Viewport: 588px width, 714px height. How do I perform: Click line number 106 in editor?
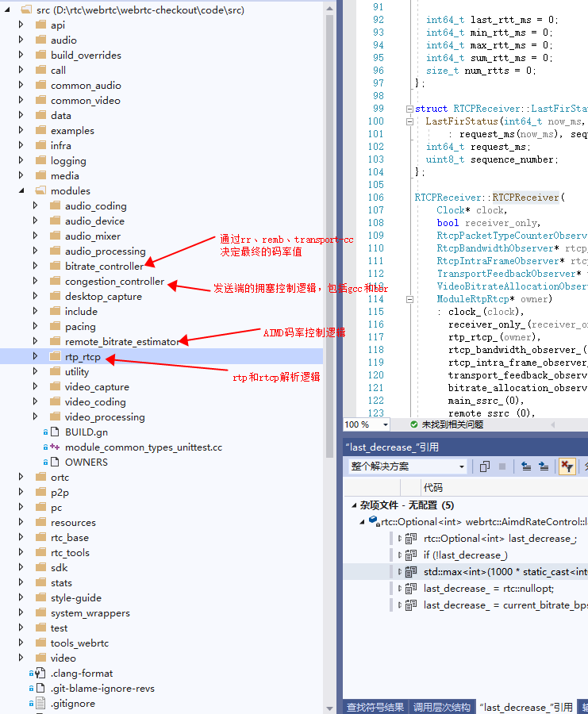tap(376, 198)
